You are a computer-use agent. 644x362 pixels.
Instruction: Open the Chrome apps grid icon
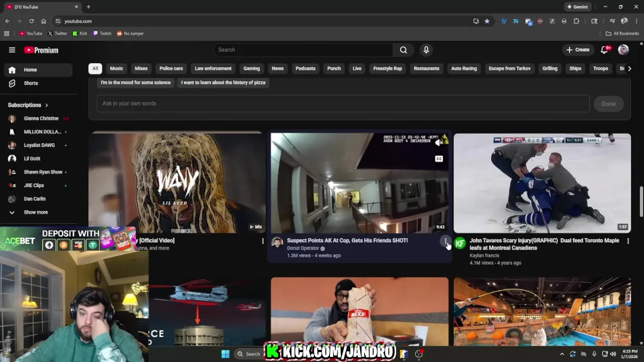(x=7, y=33)
